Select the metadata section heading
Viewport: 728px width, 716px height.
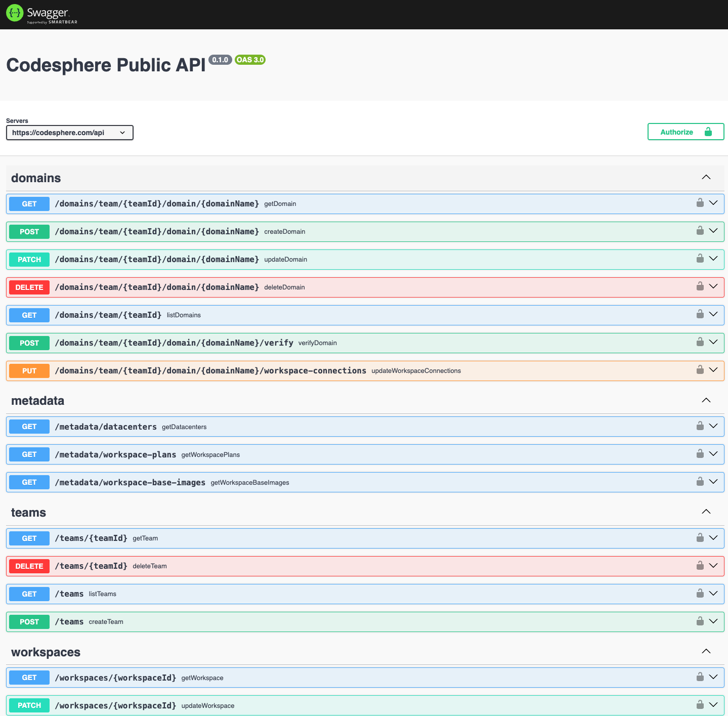(37, 400)
